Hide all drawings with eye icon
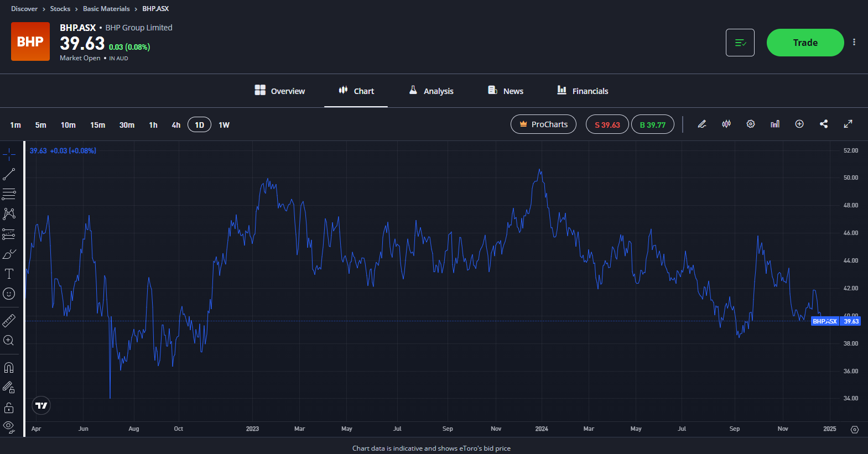This screenshot has height=454, width=868. [x=9, y=426]
